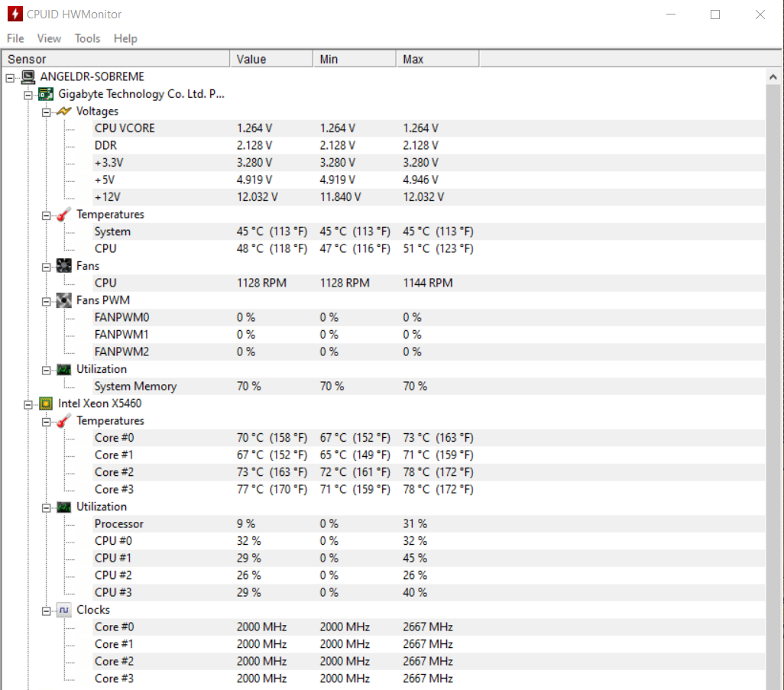784x690 pixels.
Task: Click the motherboard Temperatures thermometer icon
Action: click(64, 215)
